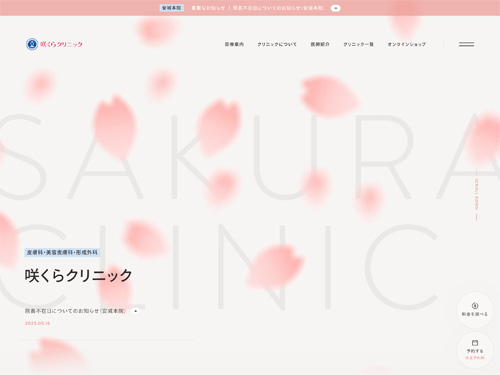
Task: Click the 予約する floating button
Action: 475,350
